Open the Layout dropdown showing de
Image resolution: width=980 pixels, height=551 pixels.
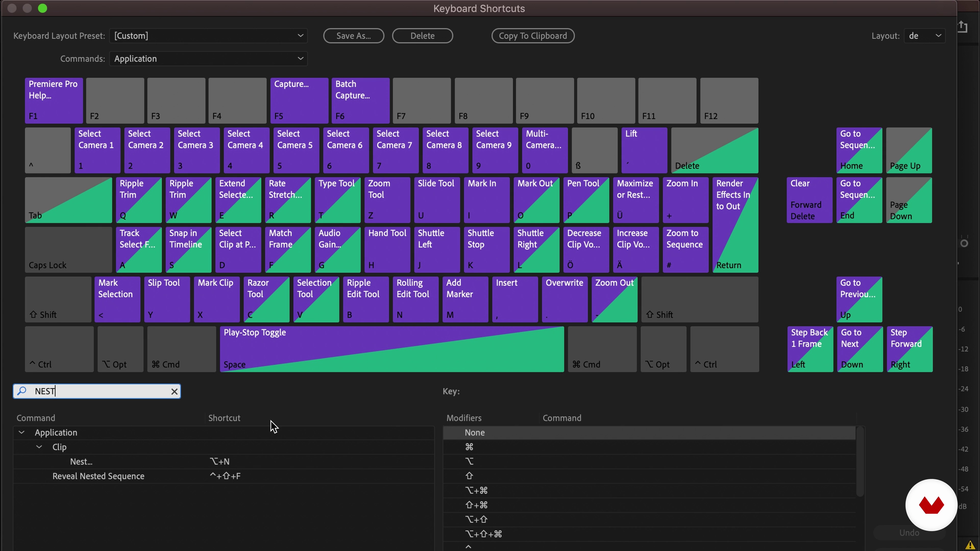[x=924, y=36]
